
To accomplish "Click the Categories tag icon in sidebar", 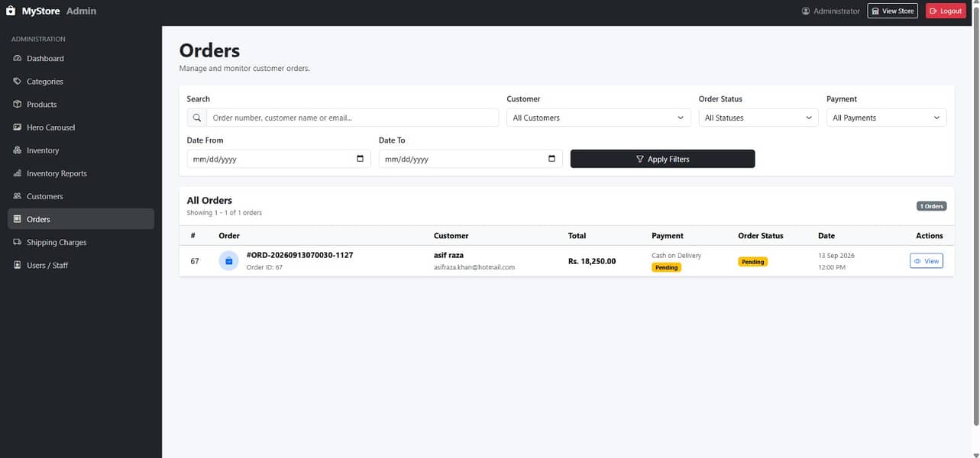I will tap(18, 82).
